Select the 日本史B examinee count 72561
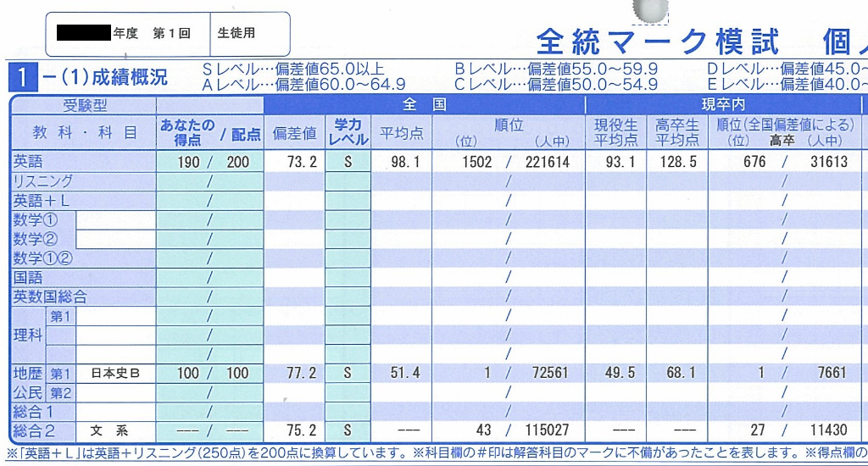The width and height of the screenshot is (868, 466). 550,373
